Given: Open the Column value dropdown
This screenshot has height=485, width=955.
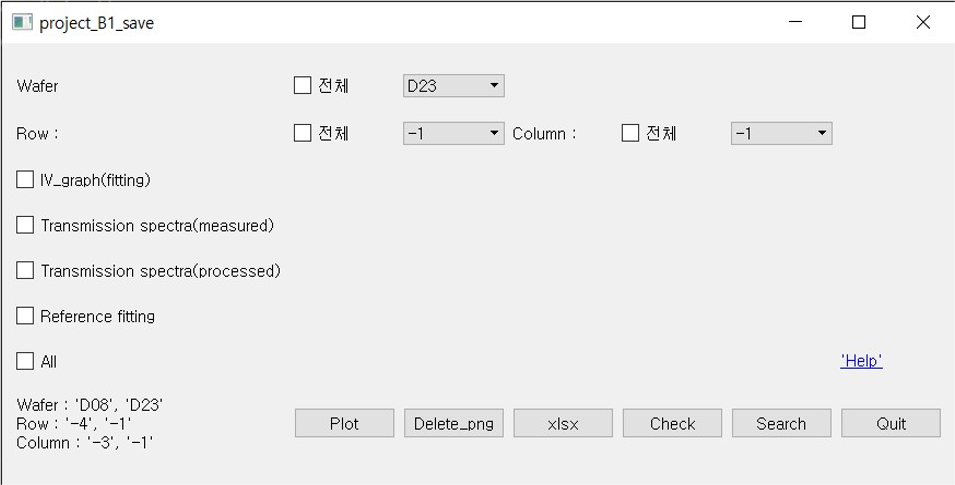Looking at the screenshot, I should coord(781,132).
